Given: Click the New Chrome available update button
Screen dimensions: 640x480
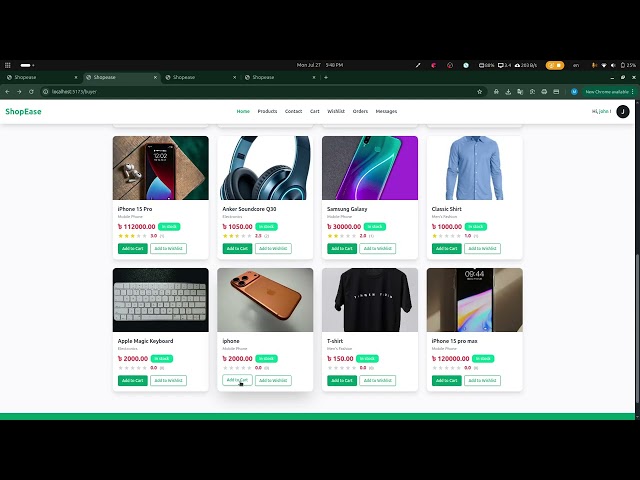Looking at the screenshot, I should (x=607, y=92).
